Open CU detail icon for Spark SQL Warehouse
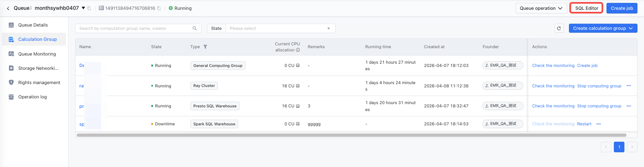 pyautogui.click(x=298, y=124)
